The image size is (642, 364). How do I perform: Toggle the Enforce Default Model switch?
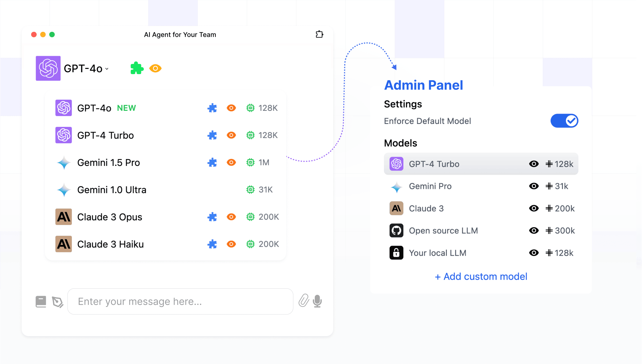(564, 121)
